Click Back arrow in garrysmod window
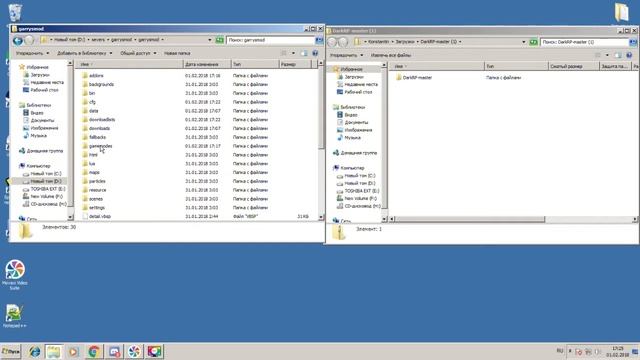Screen dimensions: 640x360 (18, 40)
